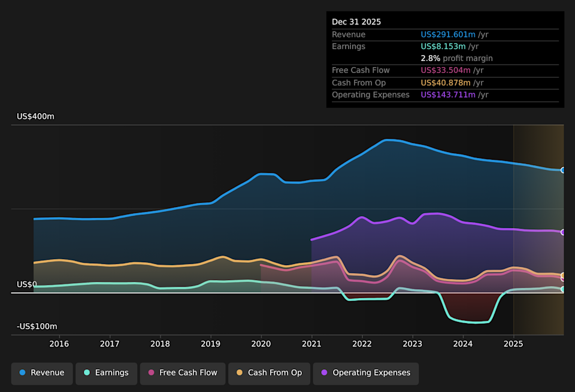Click the Operating Expenses legend button
Viewport: 575px width, 392px height.
tap(365, 373)
